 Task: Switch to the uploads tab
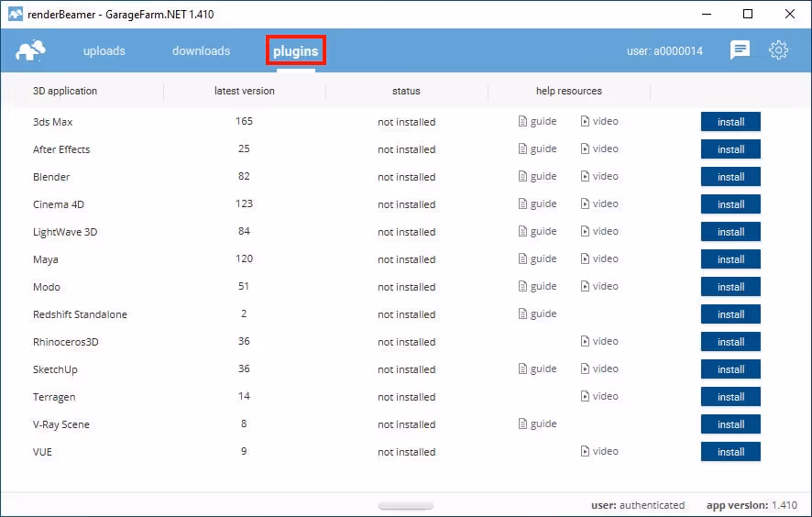[x=104, y=50]
